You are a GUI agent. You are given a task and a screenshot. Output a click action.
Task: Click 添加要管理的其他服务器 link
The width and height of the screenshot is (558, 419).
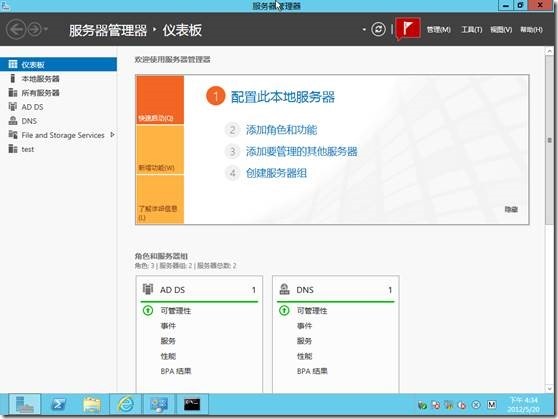[301, 152]
